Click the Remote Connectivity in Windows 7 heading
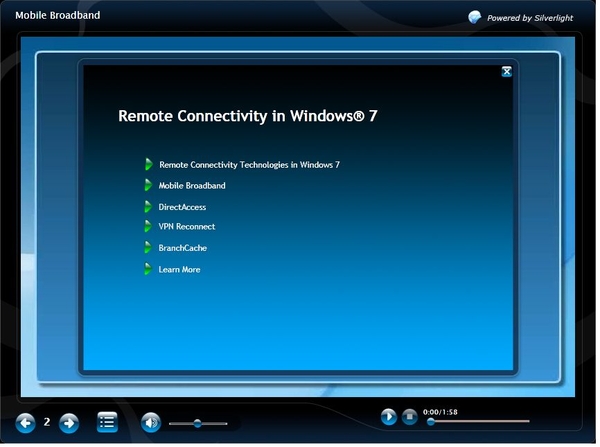This screenshot has height=447, width=600. pos(247,115)
